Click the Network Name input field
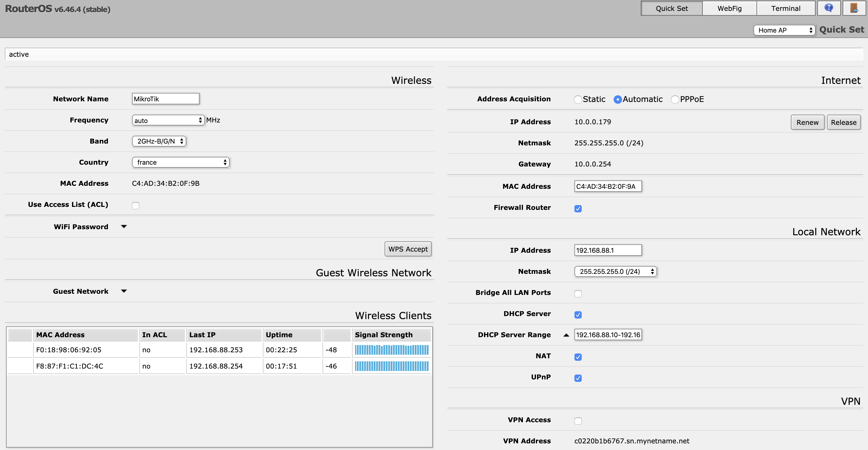Viewport: 868px width, 450px height. point(165,99)
